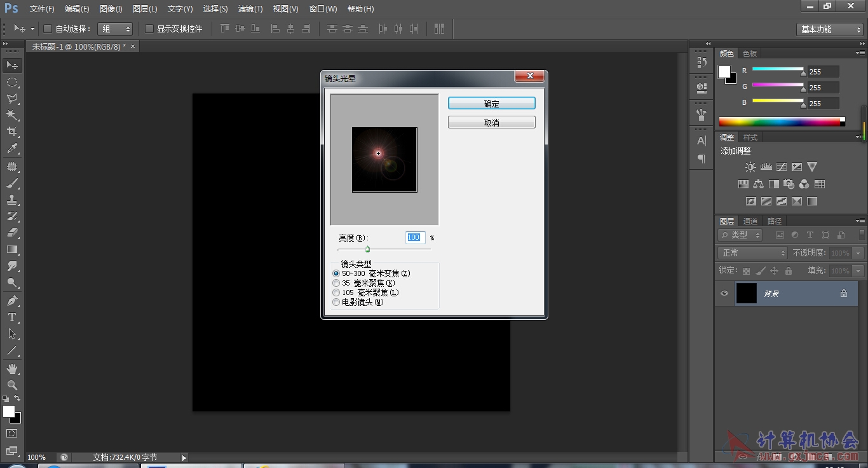This screenshot has height=468, width=868.
Task: Select the Zoom tool
Action: point(12,385)
